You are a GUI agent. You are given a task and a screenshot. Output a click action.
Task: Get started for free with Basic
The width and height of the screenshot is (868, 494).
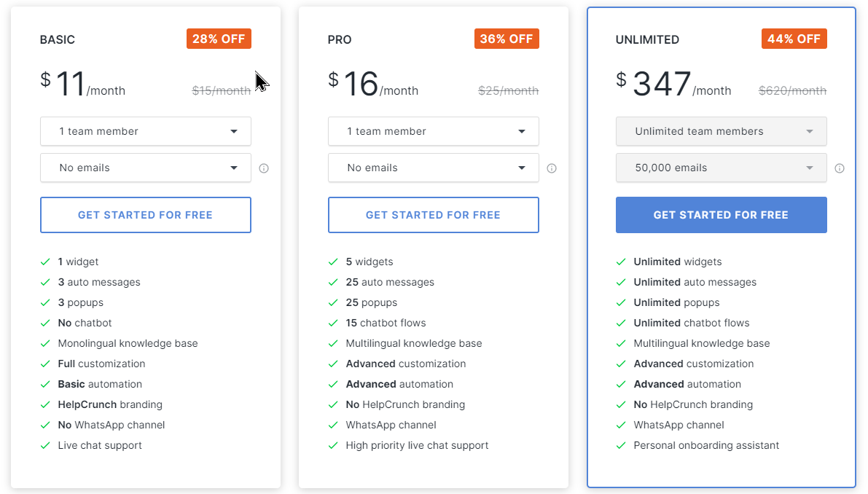146,215
